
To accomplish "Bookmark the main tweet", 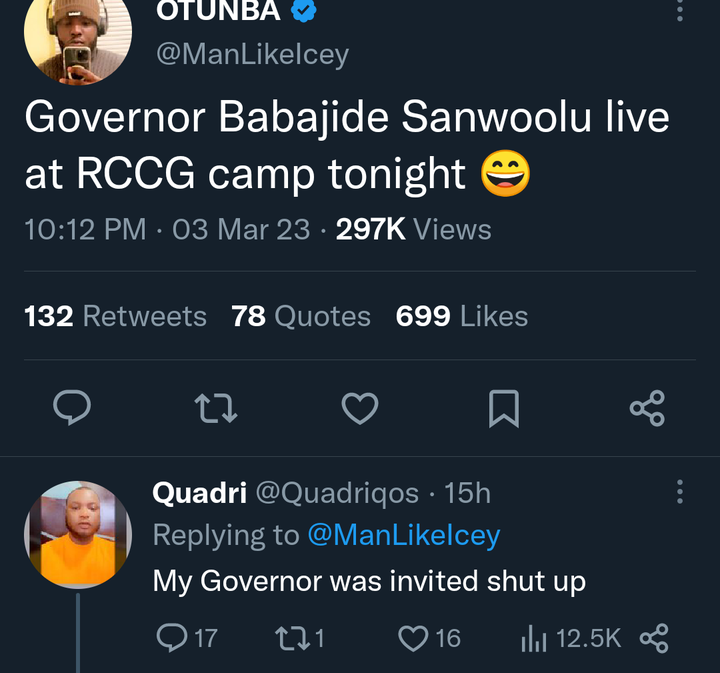I will pos(504,408).
